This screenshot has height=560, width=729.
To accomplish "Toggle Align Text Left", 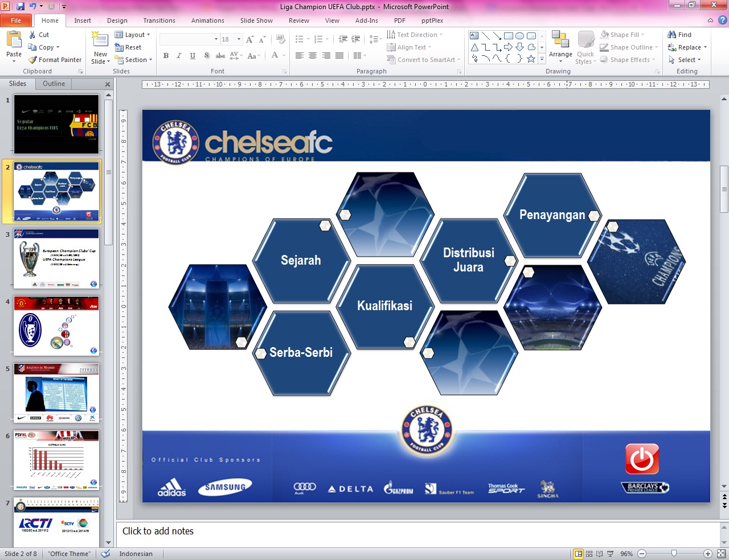I will coord(300,56).
